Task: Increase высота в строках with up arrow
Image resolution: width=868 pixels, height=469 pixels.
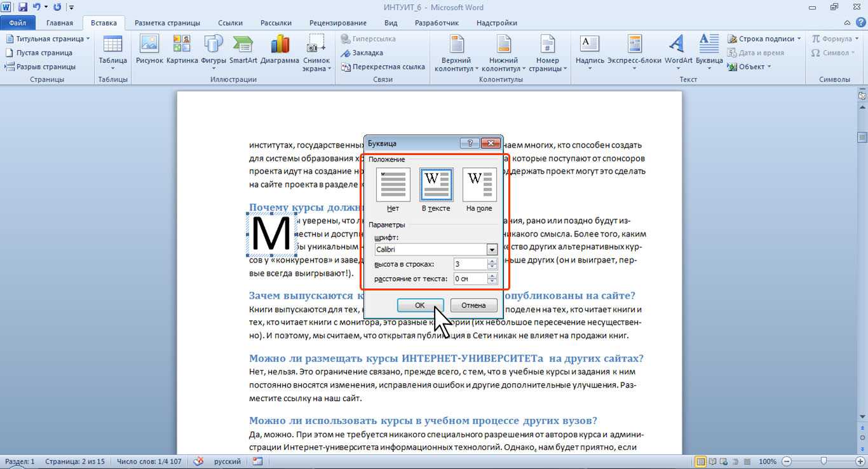Action: pyautogui.click(x=492, y=261)
